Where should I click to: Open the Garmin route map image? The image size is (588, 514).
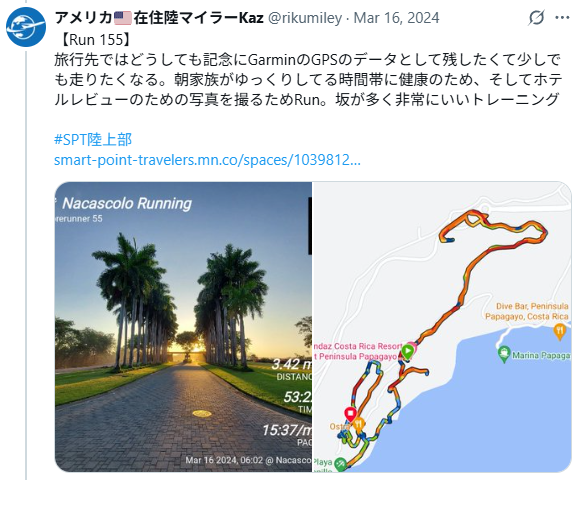pos(442,327)
